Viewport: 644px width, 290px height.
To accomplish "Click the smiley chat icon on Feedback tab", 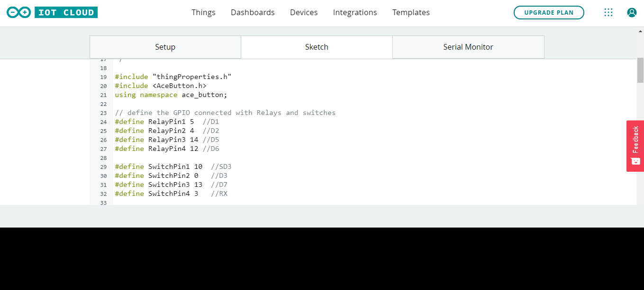I will coord(635,161).
